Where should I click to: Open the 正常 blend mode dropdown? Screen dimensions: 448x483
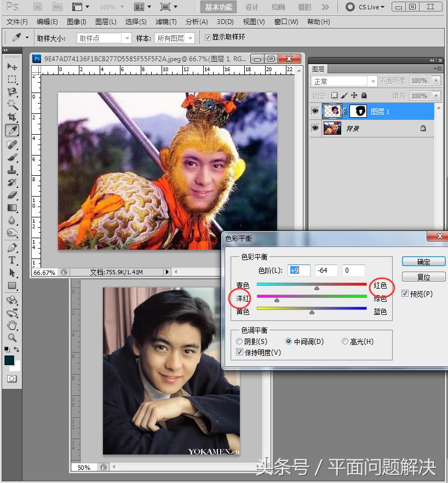pos(344,81)
